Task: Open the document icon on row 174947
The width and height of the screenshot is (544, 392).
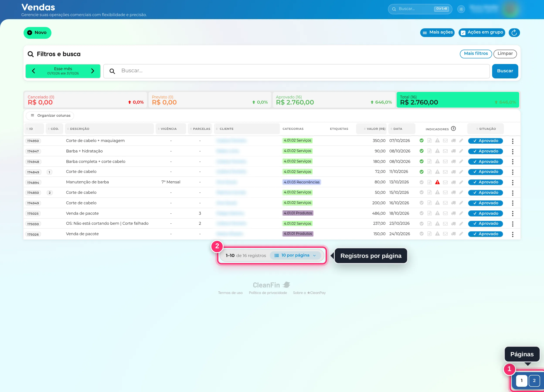Action: coord(429,151)
